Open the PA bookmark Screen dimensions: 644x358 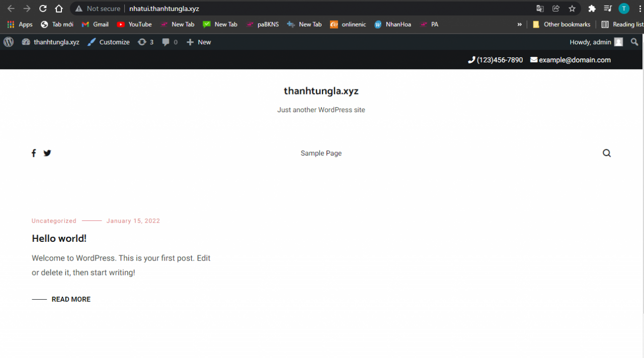click(x=429, y=24)
